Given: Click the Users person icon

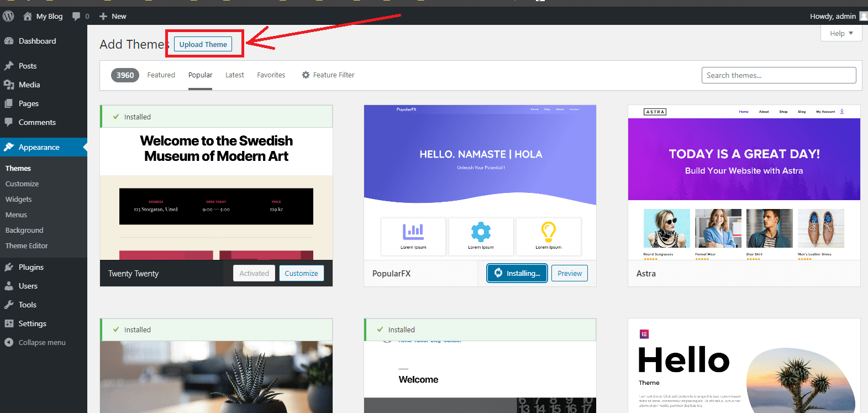Looking at the screenshot, I should (x=9, y=286).
